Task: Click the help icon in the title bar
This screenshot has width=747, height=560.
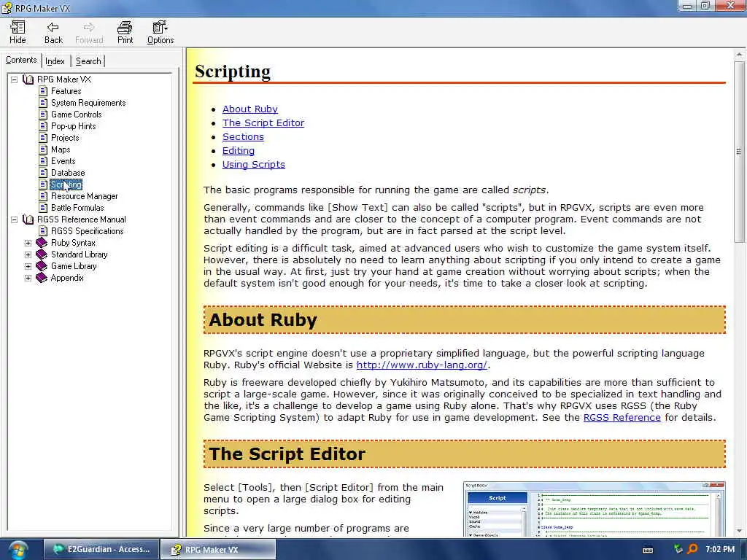Action: pyautogui.click(x=7, y=7)
